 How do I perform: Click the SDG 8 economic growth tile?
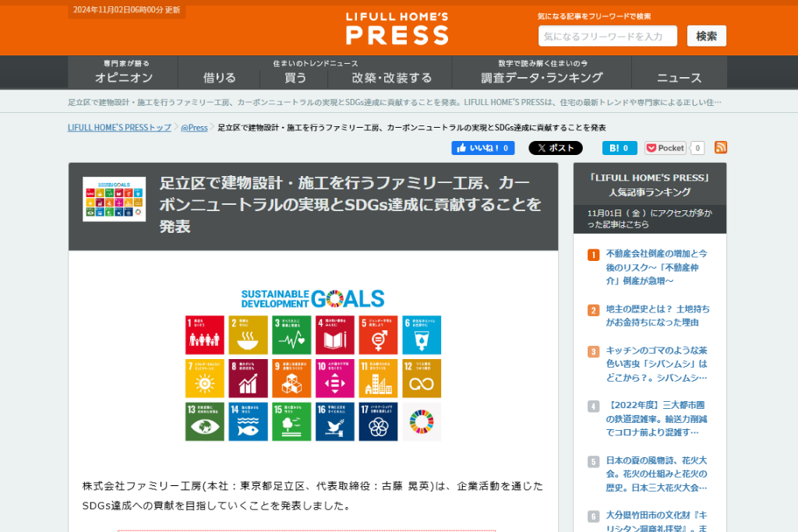tap(248, 379)
